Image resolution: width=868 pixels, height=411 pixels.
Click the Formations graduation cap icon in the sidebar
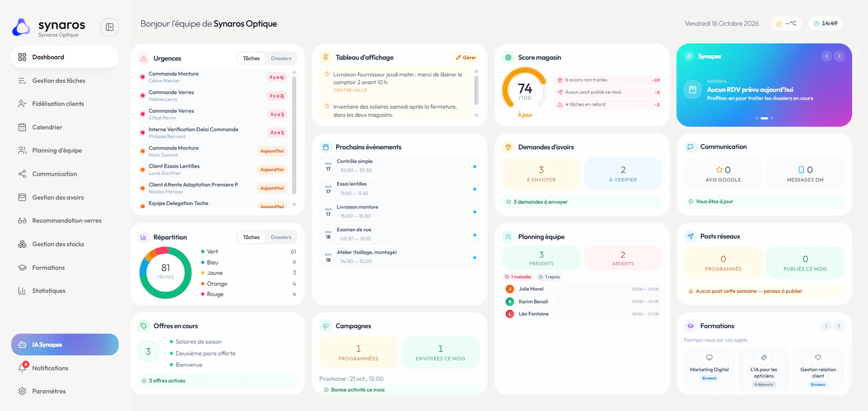tap(22, 268)
